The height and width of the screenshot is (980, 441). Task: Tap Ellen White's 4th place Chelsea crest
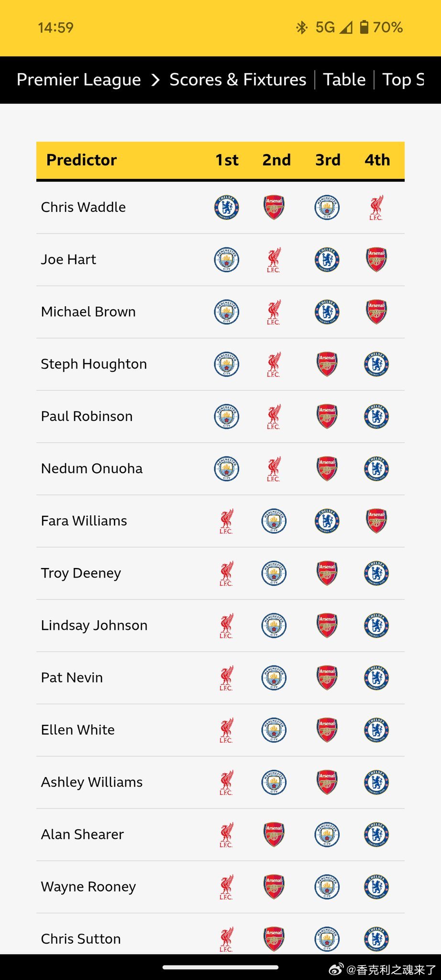[376, 730]
